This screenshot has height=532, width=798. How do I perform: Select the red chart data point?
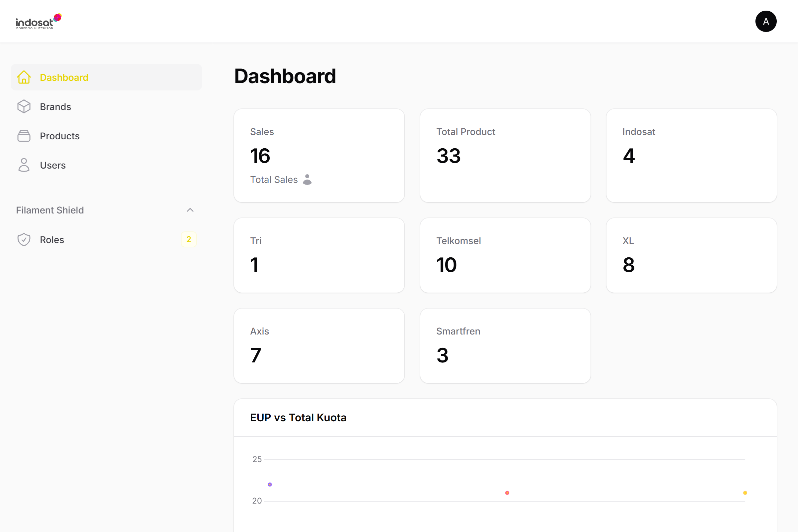(x=507, y=493)
